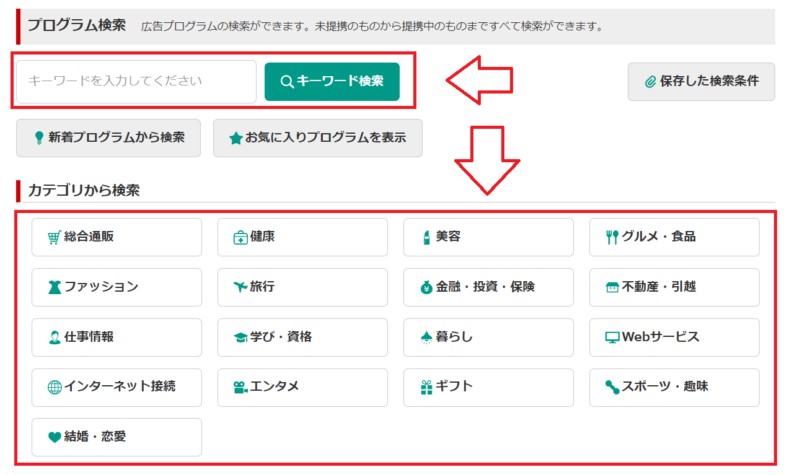800x475 pixels.
Task: Click the fork and spoon icon for グルメ・食品
Action: [x=612, y=237]
